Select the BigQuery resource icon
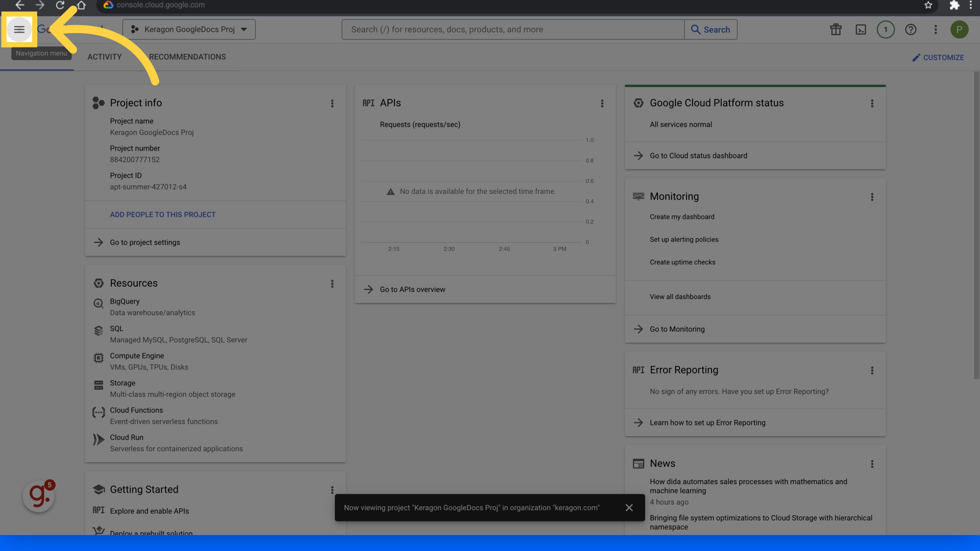The height and width of the screenshot is (551, 980). pyautogui.click(x=99, y=303)
